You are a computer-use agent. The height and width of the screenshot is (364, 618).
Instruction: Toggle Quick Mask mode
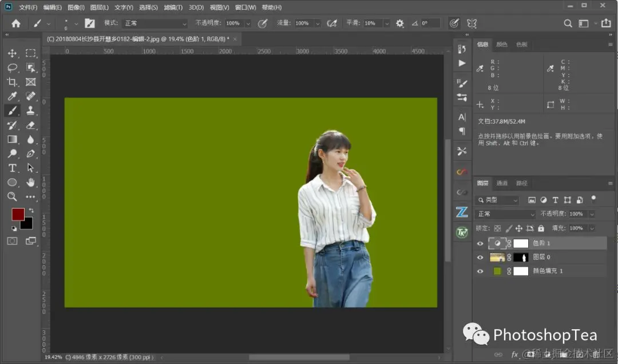(12, 241)
